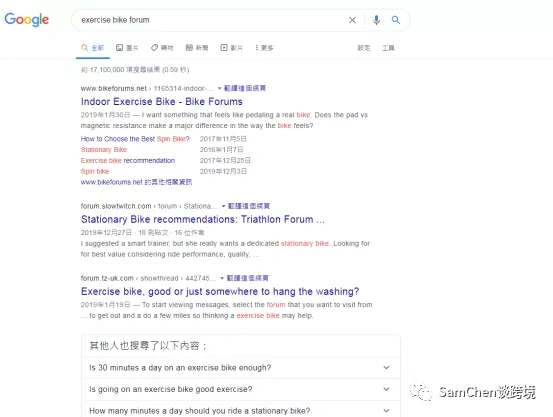The height and width of the screenshot is (417, 553).
Task: Switch to the Videos tab
Action: (231, 48)
